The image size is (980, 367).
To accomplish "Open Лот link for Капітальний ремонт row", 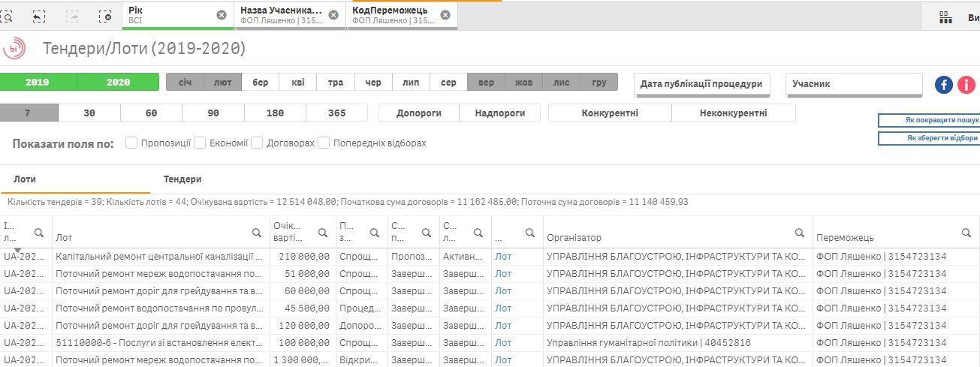I will pyautogui.click(x=503, y=257).
